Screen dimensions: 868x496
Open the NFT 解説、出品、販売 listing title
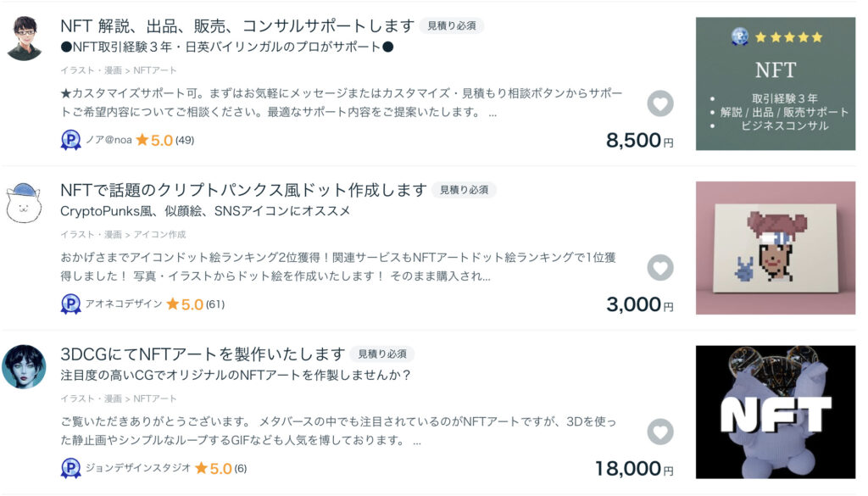[x=237, y=25]
